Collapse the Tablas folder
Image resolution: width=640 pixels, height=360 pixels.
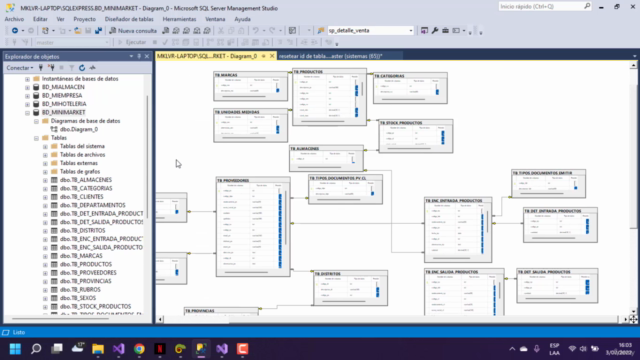pos(36,138)
